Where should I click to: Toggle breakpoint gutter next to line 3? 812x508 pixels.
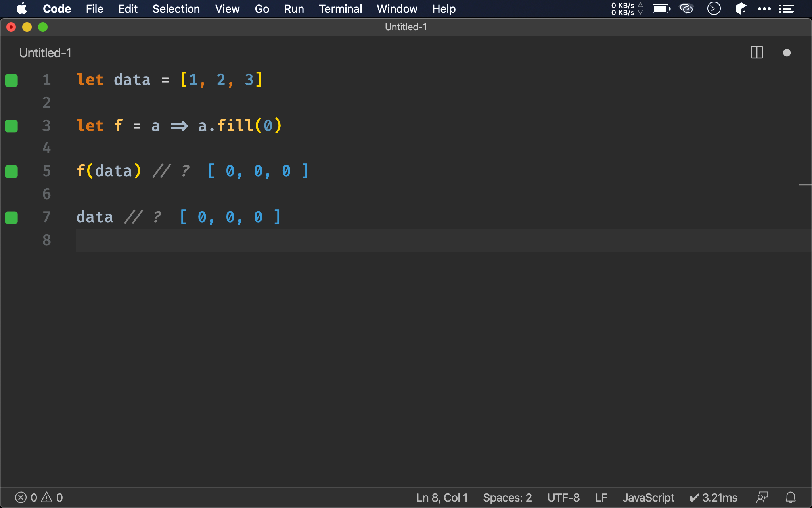11,126
